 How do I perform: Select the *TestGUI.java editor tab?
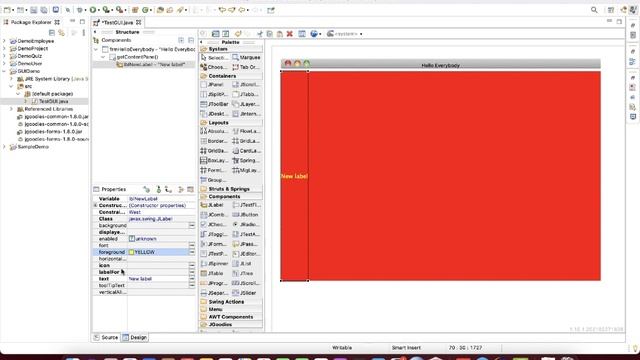(118, 22)
